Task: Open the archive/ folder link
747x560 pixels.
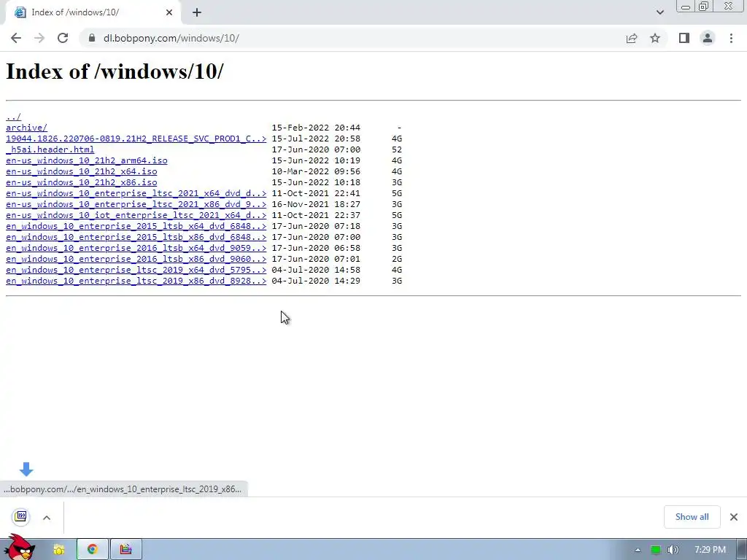Action: pyautogui.click(x=27, y=128)
